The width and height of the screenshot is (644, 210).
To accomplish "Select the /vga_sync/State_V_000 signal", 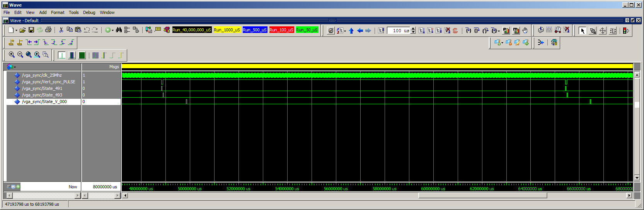I will (44, 102).
